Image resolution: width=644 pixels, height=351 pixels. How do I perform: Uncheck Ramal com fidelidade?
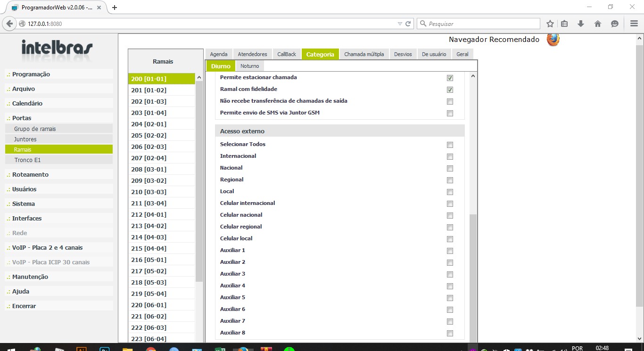(450, 90)
